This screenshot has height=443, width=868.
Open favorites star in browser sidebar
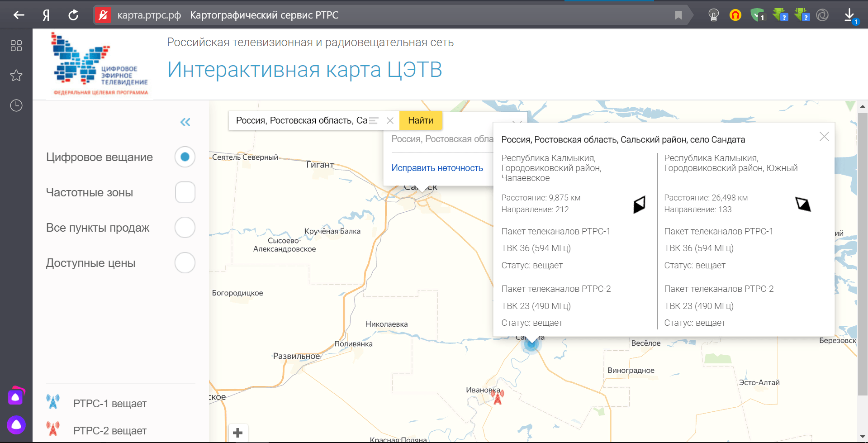pyautogui.click(x=16, y=76)
